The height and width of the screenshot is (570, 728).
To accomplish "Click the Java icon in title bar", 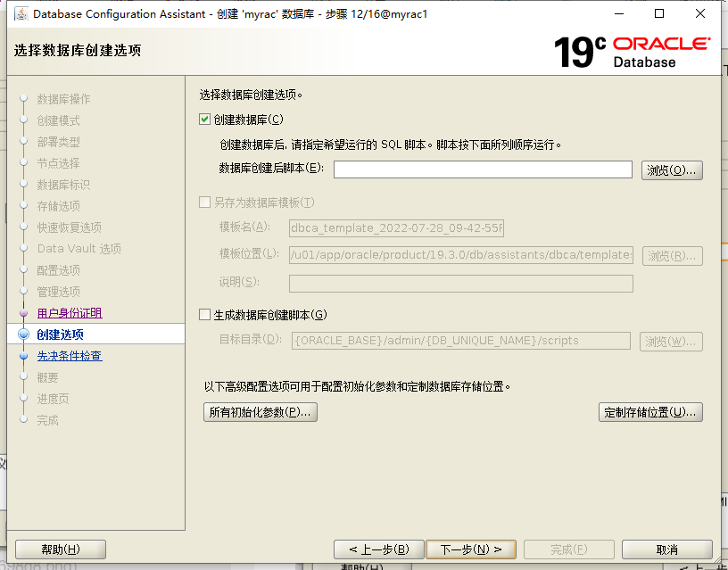I will pyautogui.click(x=21, y=14).
